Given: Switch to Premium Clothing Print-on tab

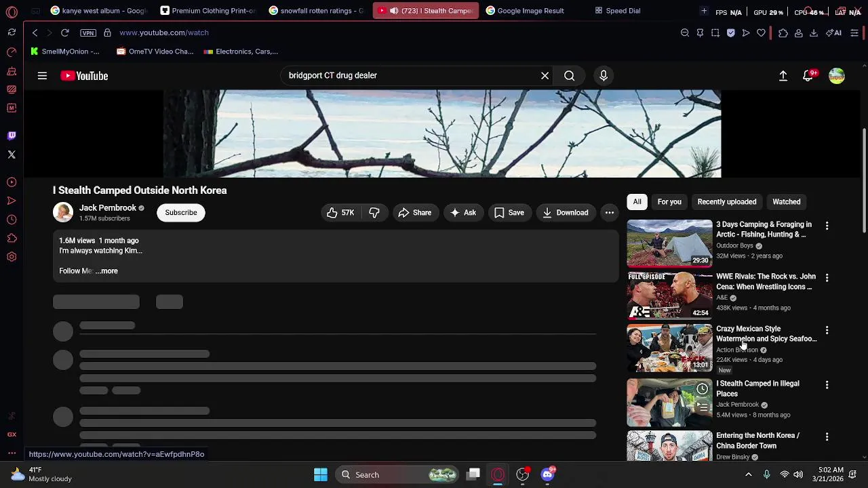Looking at the screenshot, I should pos(208,11).
